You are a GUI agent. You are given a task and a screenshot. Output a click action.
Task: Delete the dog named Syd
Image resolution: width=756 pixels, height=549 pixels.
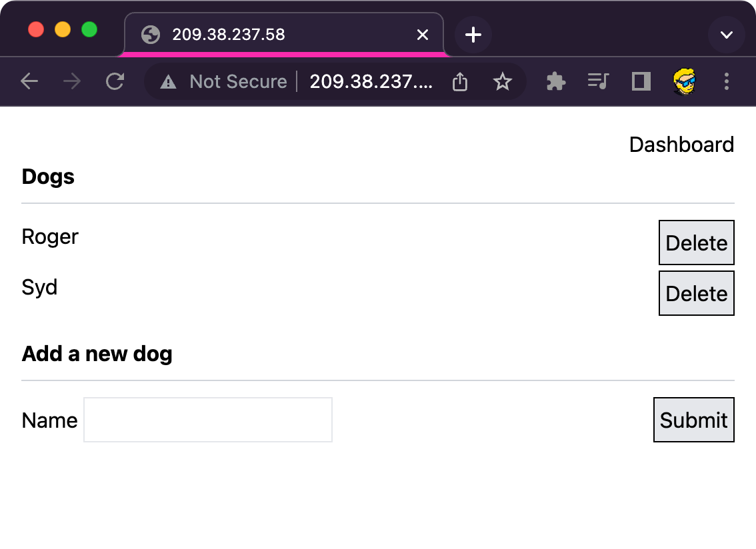(x=696, y=294)
